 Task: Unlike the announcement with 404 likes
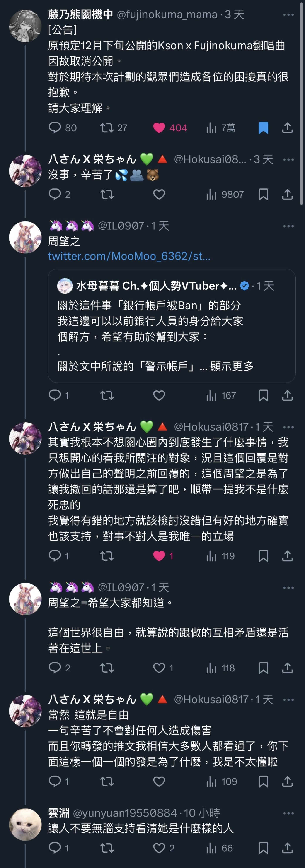[x=170, y=128]
